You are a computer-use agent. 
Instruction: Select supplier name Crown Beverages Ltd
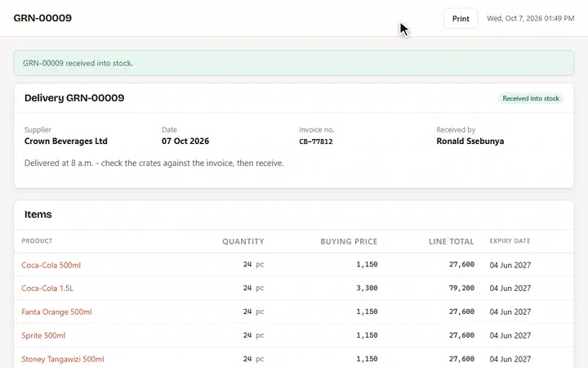66,141
